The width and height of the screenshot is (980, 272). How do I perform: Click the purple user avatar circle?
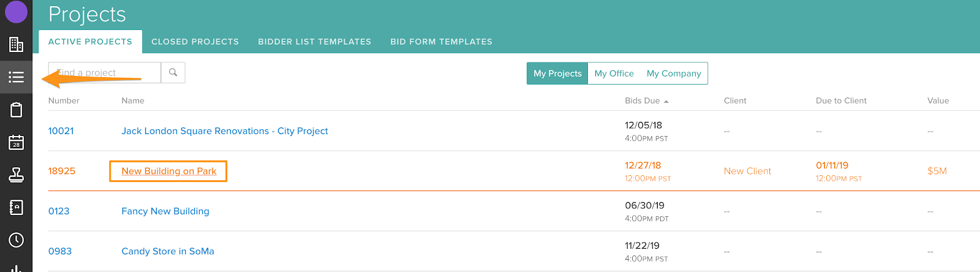(x=16, y=12)
